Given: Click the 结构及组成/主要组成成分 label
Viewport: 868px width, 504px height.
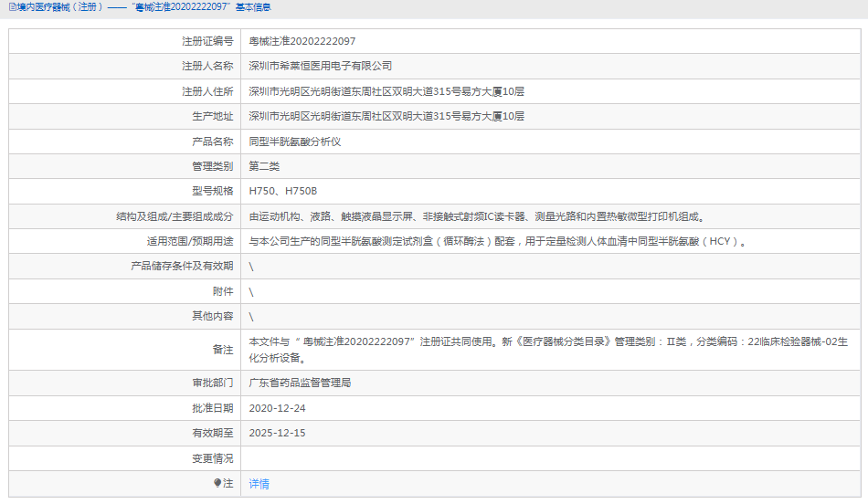Looking at the screenshot, I should (x=175, y=217).
